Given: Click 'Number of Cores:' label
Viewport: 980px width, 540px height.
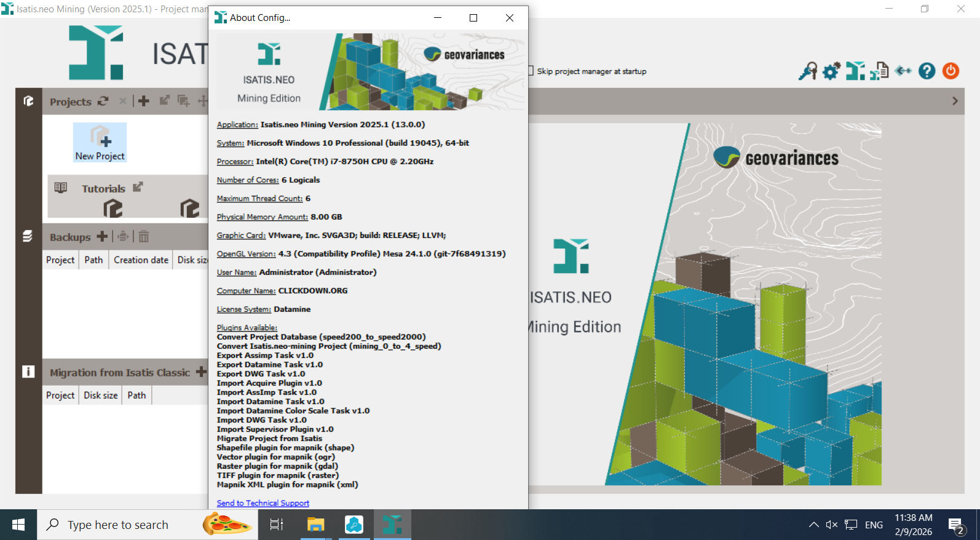Looking at the screenshot, I should point(248,180).
